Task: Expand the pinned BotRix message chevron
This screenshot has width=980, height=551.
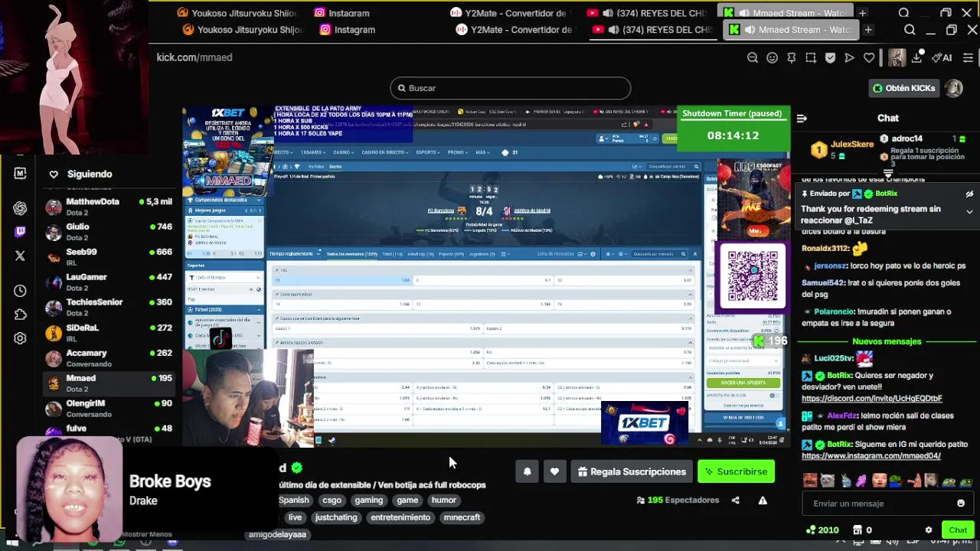Action: click(969, 212)
